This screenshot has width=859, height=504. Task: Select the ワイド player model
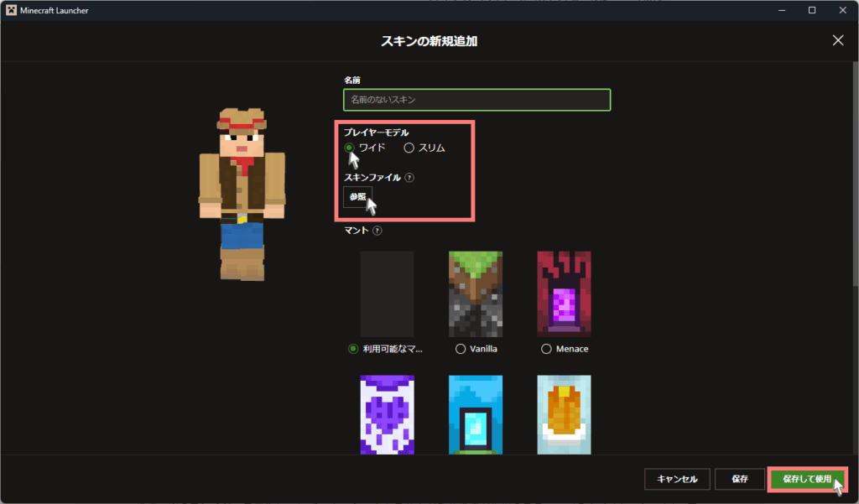pyautogui.click(x=349, y=148)
